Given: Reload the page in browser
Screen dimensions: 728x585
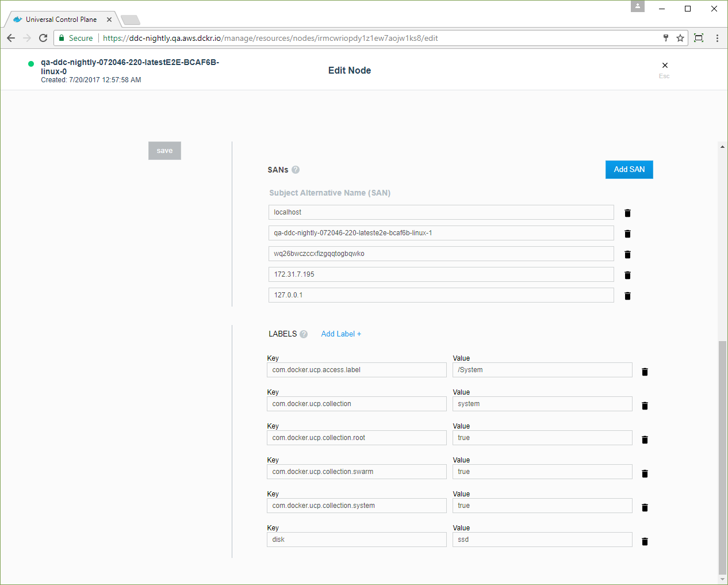Looking at the screenshot, I should (43, 38).
